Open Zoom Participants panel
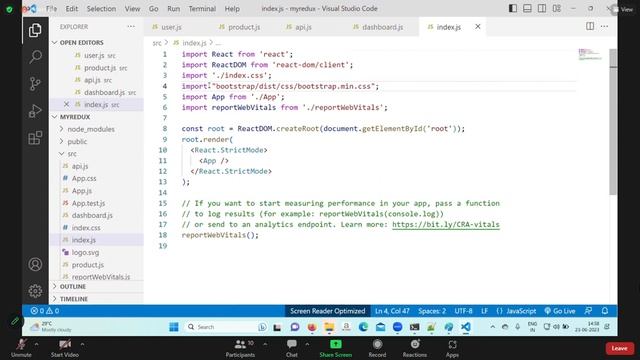Screen dimensions: 640x360 [240, 348]
